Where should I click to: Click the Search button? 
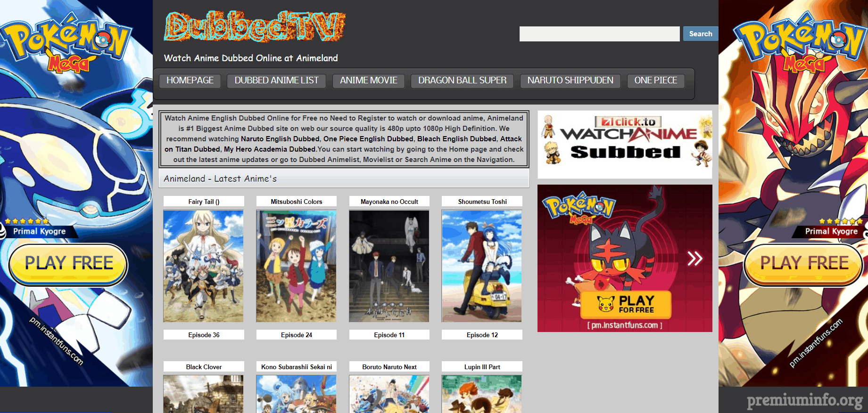click(x=700, y=34)
